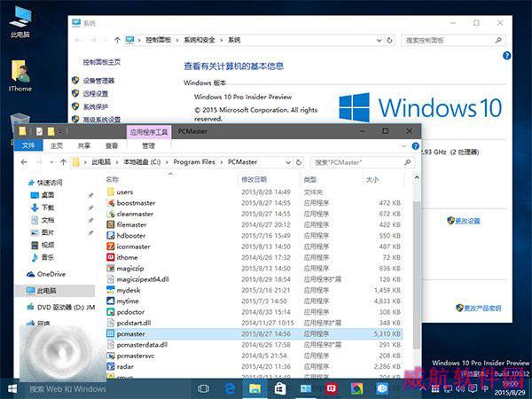Open 下载 folder in quick access
This screenshot has height=399, width=532.
(48, 207)
